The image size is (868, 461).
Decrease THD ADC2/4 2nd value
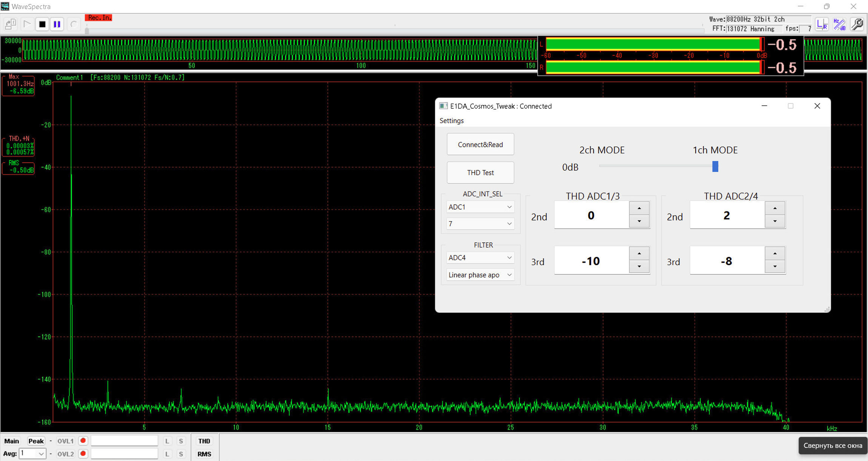(x=775, y=221)
